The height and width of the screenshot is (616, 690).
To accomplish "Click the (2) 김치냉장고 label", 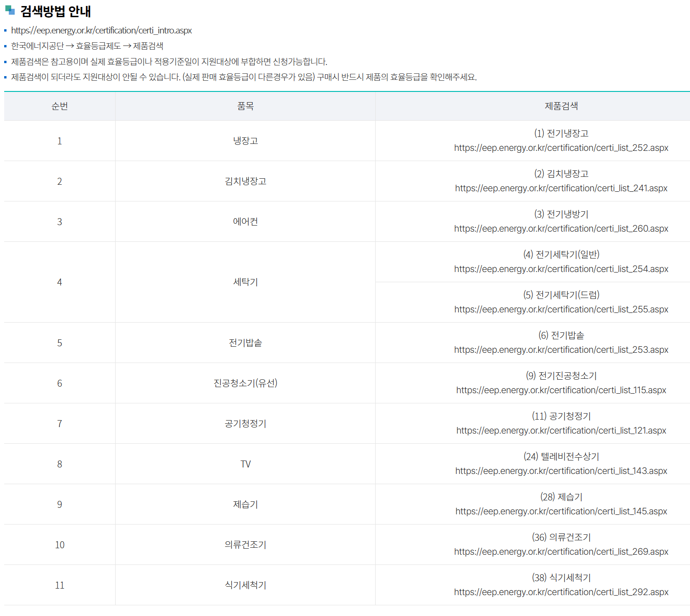I will click(x=561, y=174).
